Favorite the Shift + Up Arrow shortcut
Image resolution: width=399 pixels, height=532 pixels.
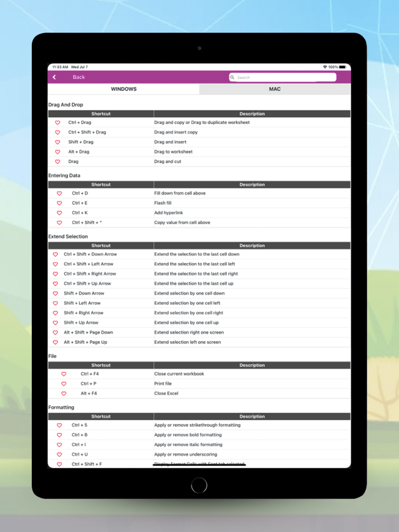(x=55, y=323)
